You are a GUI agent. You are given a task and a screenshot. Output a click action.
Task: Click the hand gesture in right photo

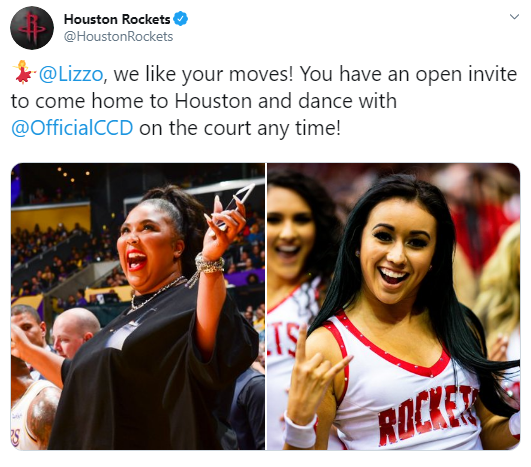pos(313,369)
